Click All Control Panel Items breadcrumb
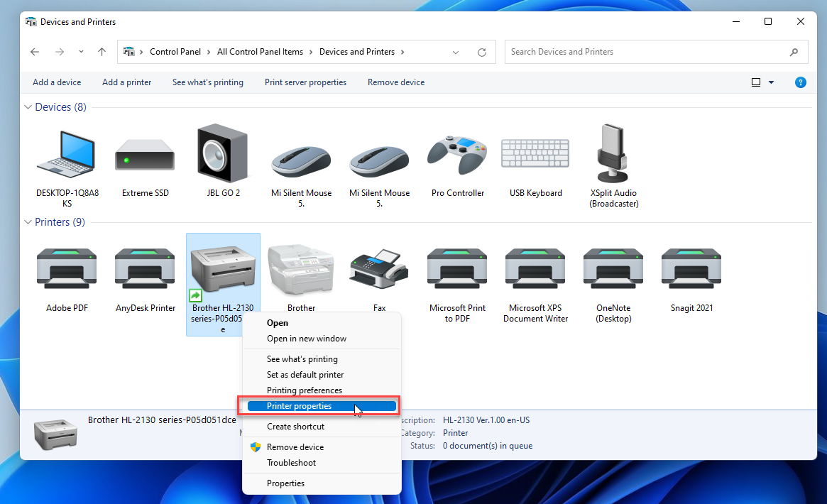The height and width of the screenshot is (504, 827). tap(260, 52)
